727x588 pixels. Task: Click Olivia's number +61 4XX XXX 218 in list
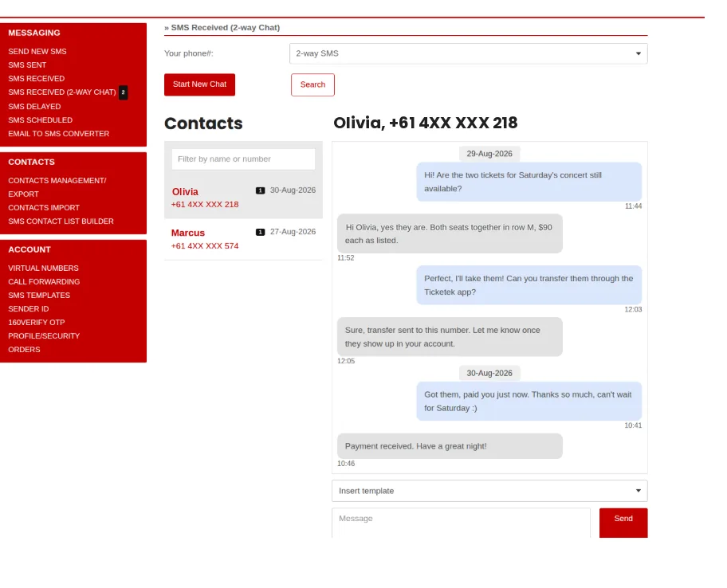(205, 204)
